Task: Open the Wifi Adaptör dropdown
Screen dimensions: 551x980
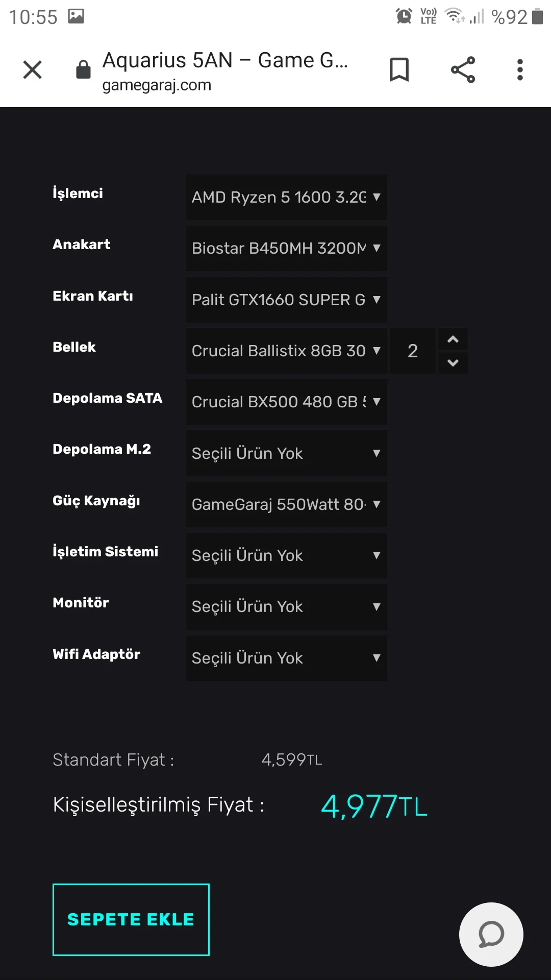Action: [286, 658]
